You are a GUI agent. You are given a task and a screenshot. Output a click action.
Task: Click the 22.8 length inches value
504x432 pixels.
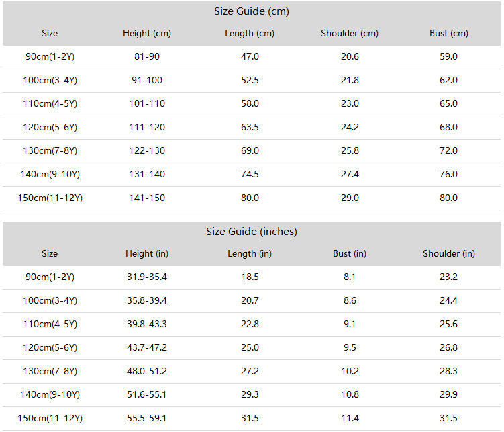250,324
